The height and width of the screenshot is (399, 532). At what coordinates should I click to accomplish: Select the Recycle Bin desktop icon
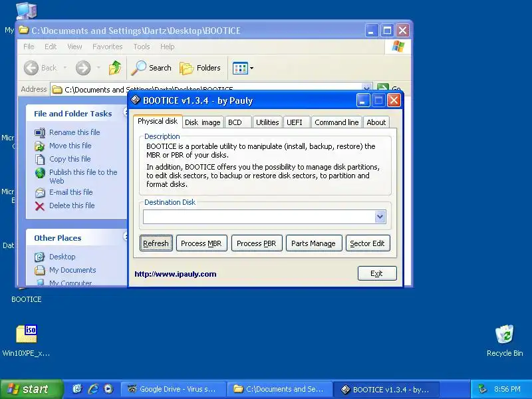(x=505, y=334)
